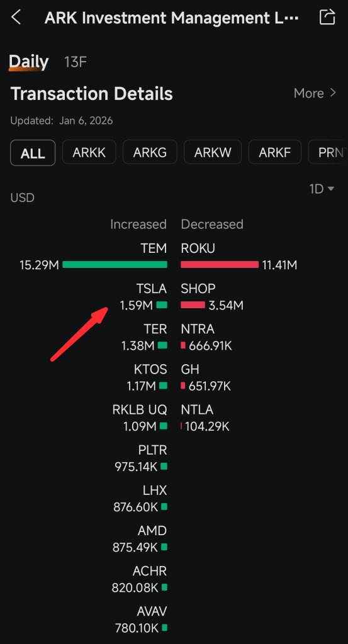Tap the back arrow icon
348x644 pixels.
(x=16, y=17)
